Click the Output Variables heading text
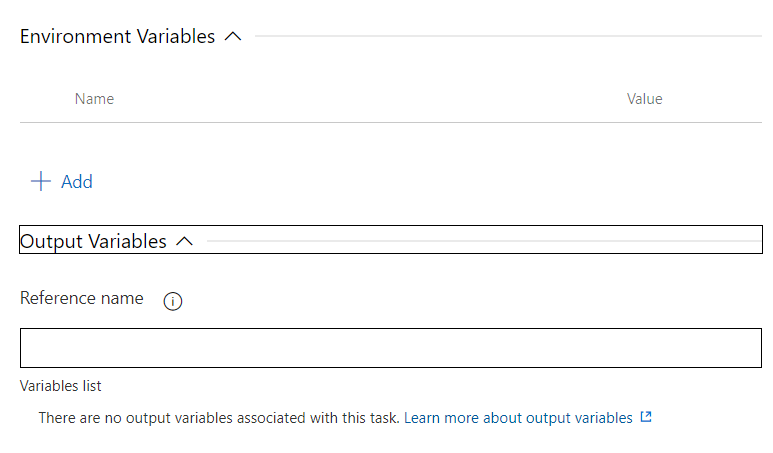 tap(93, 241)
